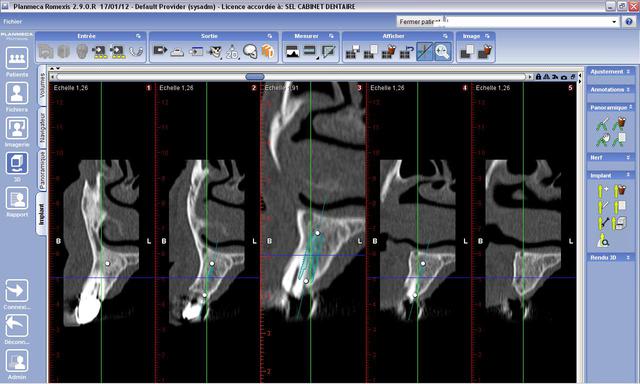The height and width of the screenshot is (384, 640).
Task: Click the zoom magnifier icon in Afficher
Action: coord(442,51)
